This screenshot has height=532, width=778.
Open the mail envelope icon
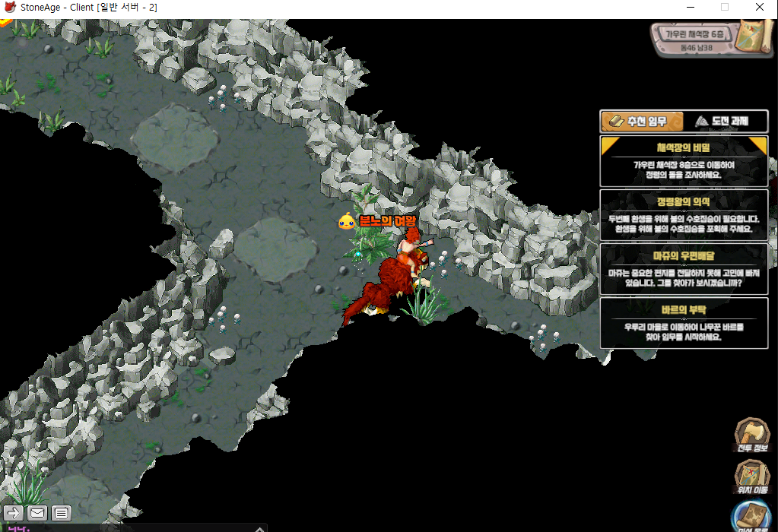click(x=37, y=512)
